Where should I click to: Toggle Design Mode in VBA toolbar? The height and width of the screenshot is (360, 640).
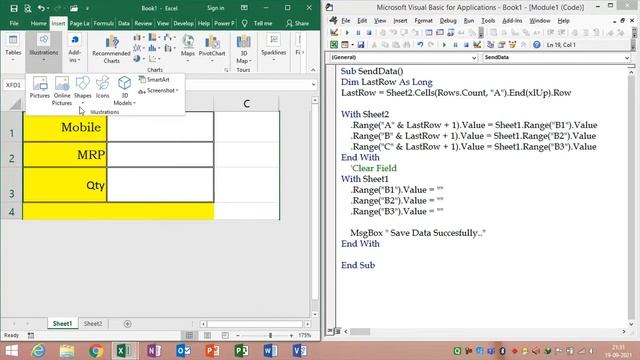coord(477,44)
